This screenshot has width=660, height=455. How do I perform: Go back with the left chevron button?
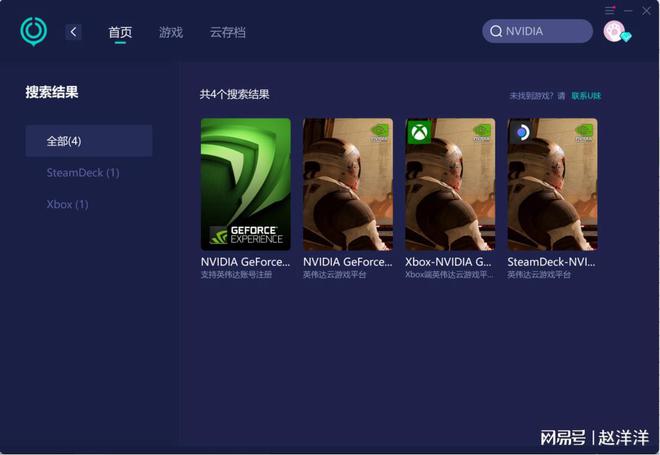(x=73, y=32)
